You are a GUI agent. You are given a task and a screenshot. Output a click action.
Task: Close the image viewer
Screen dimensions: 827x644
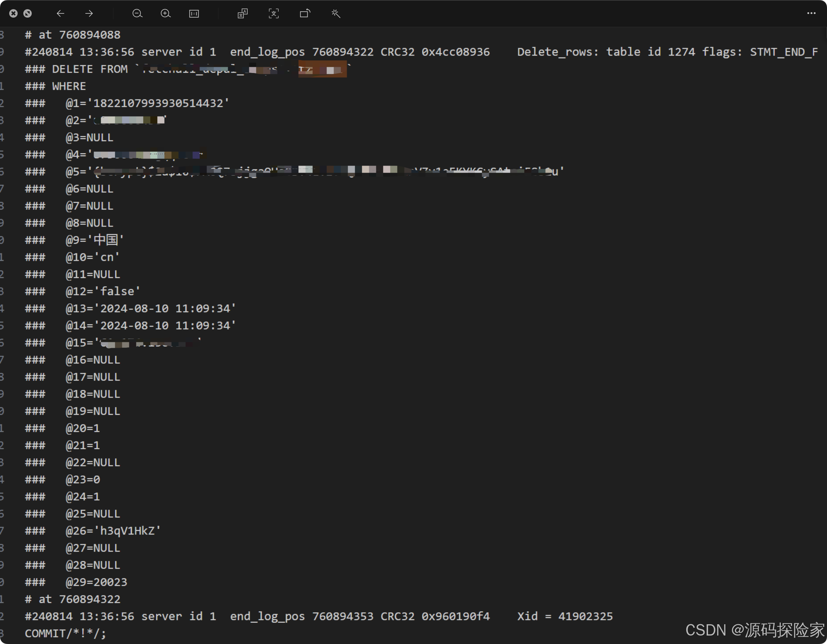point(14,13)
